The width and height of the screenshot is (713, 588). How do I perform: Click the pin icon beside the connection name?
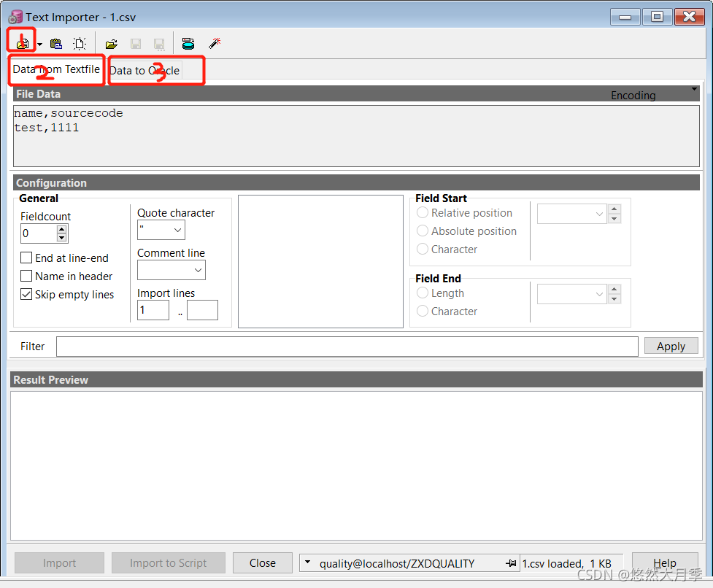pyautogui.click(x=512, y=563)
